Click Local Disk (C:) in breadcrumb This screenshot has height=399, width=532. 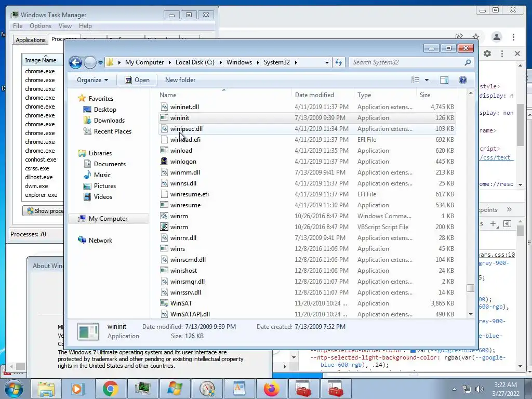(195, 62)
